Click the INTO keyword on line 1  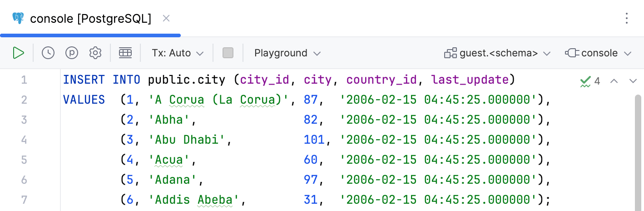(126, 80)
